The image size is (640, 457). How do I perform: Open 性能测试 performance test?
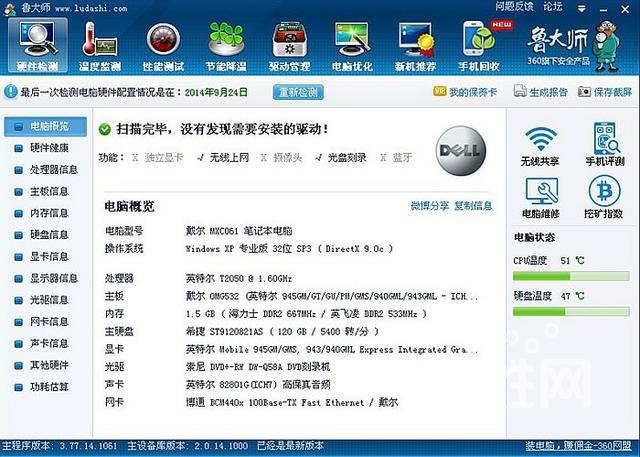point(163,47)
